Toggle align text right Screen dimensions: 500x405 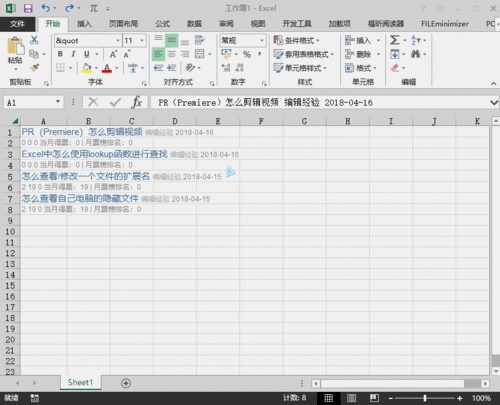[185, 54]
